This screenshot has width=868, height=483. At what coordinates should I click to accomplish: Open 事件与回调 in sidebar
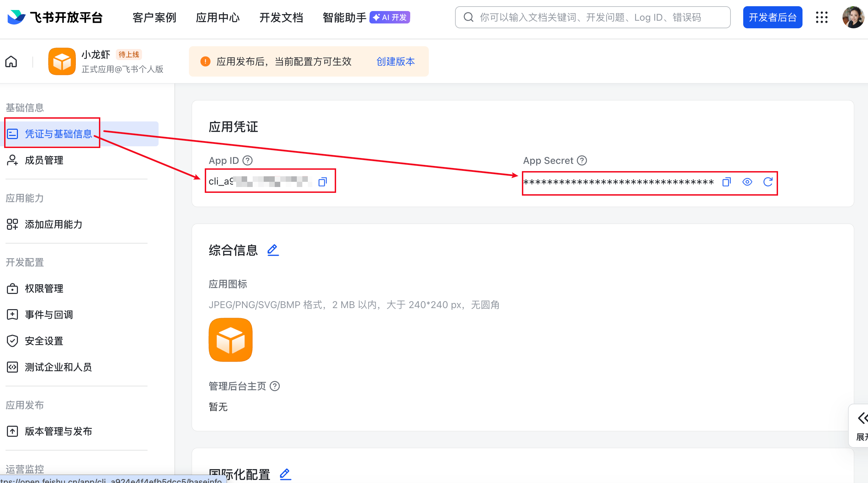[x=49, y=315]
